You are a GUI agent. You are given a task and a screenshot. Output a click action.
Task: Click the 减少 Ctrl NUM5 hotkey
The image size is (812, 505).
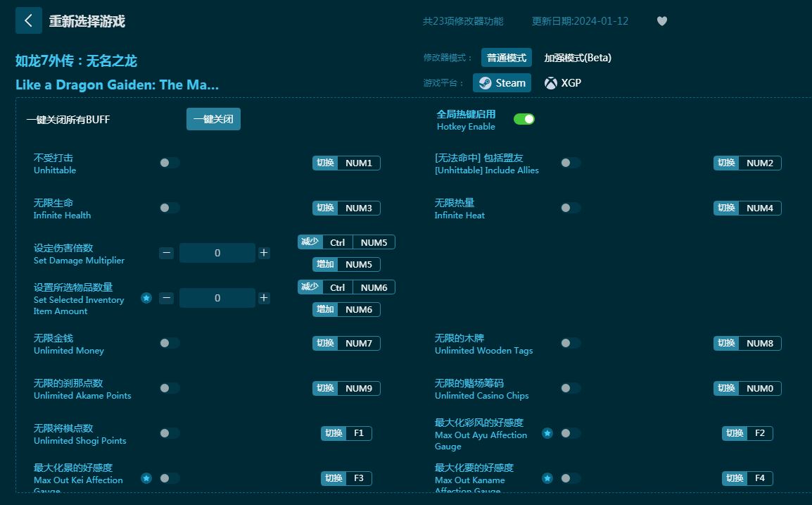(x=346, y=243)
